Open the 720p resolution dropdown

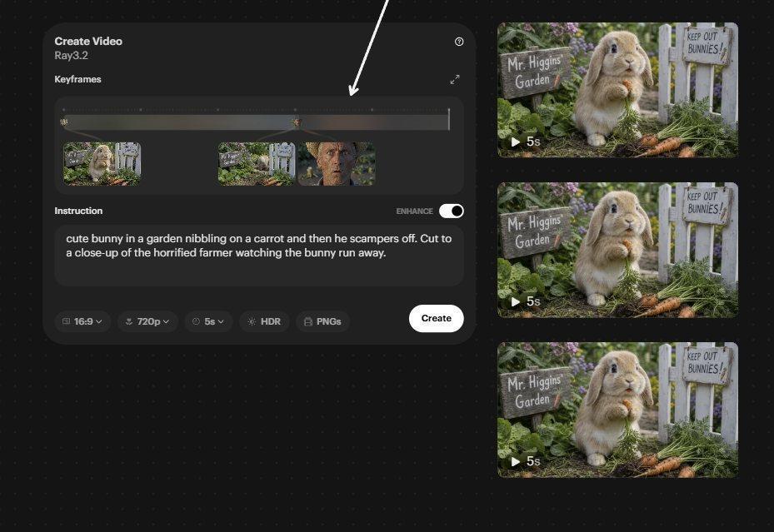pos(147,321)
